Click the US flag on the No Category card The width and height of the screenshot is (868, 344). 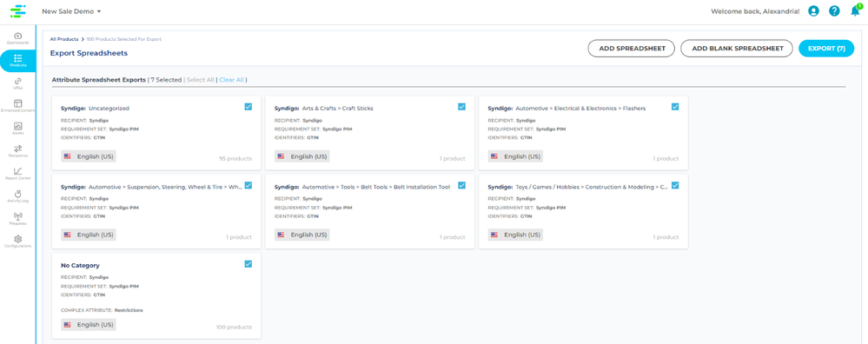[x=67, y=325]
